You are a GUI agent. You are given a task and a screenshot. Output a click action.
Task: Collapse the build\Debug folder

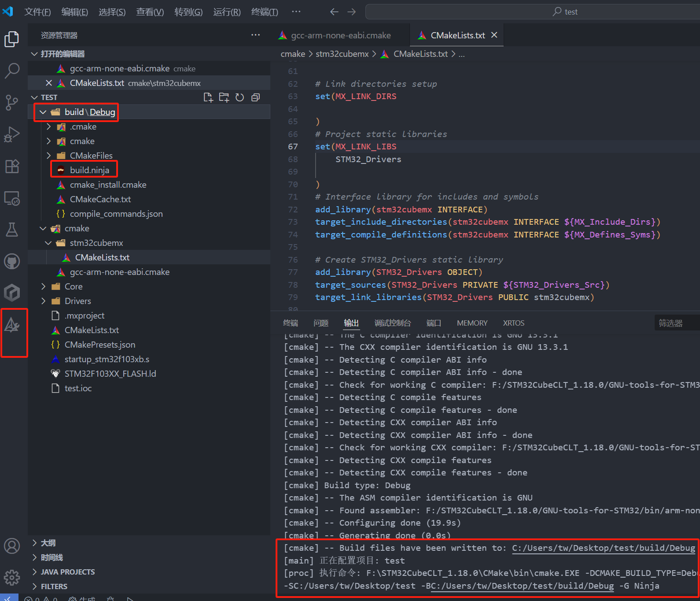(x=43, y=112)
